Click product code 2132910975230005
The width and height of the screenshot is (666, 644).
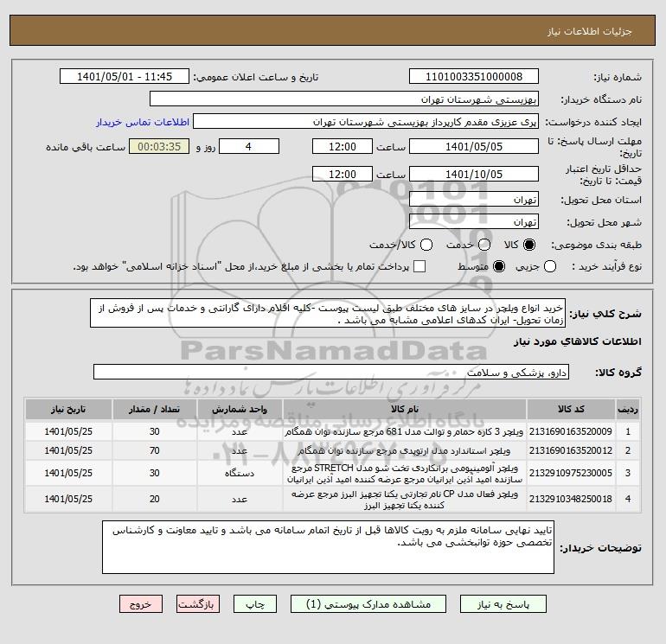click(x=571, y=474)
